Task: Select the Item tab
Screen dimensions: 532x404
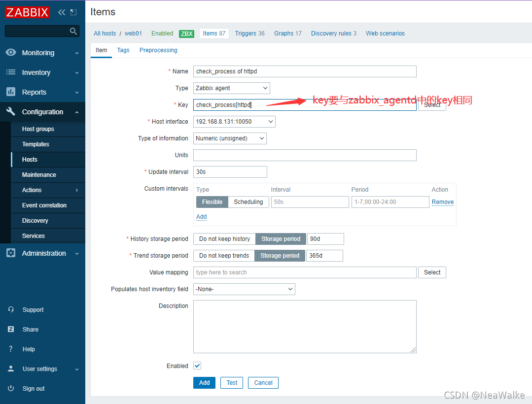Action: pyautogui.click(x=101, y=50)
